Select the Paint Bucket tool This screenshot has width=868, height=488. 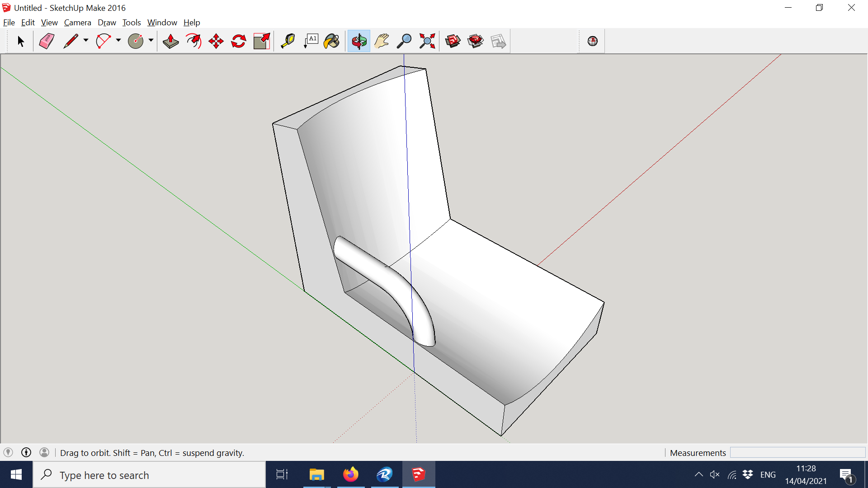pyautogui.click(x=331, y=41)
